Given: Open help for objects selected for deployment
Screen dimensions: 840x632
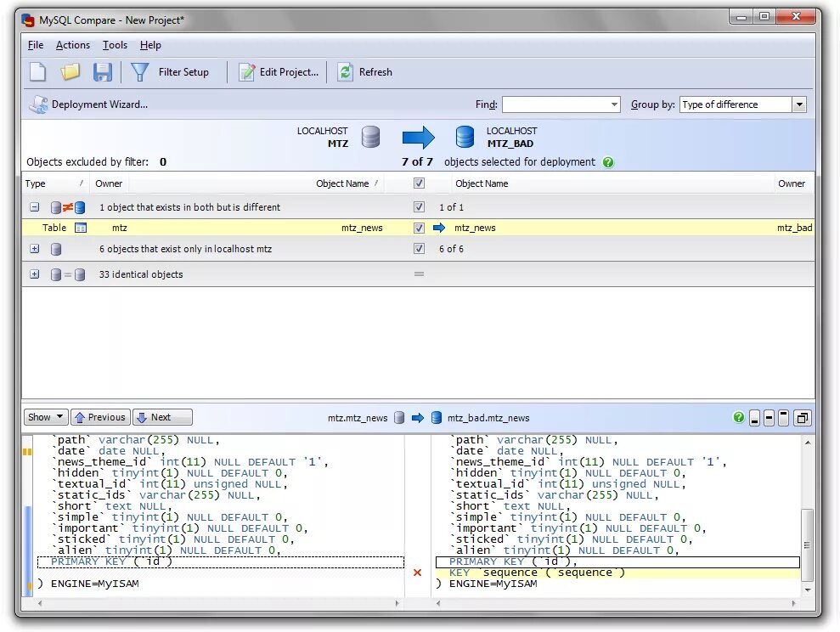Looking at the screenshot, I should click(608, 162).
